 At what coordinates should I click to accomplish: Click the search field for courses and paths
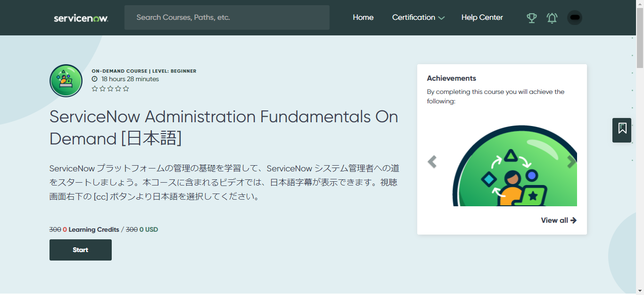pos(227,17)
